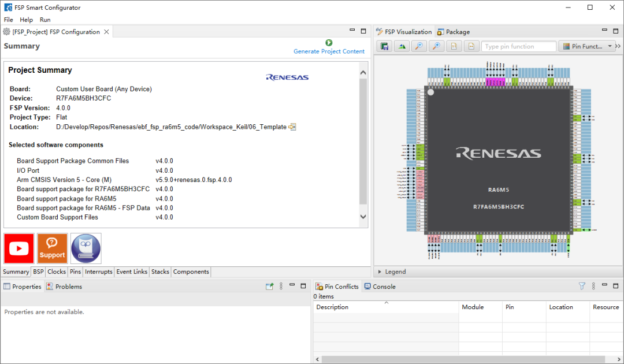Open project location folder icon

pos(292,127)
